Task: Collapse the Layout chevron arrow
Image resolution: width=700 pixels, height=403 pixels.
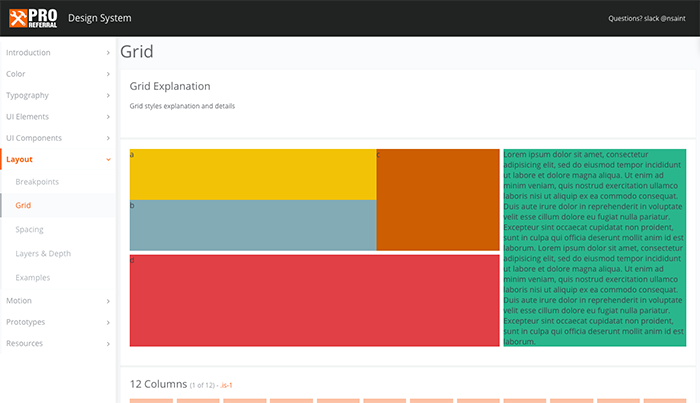Action: click(108, 160)
